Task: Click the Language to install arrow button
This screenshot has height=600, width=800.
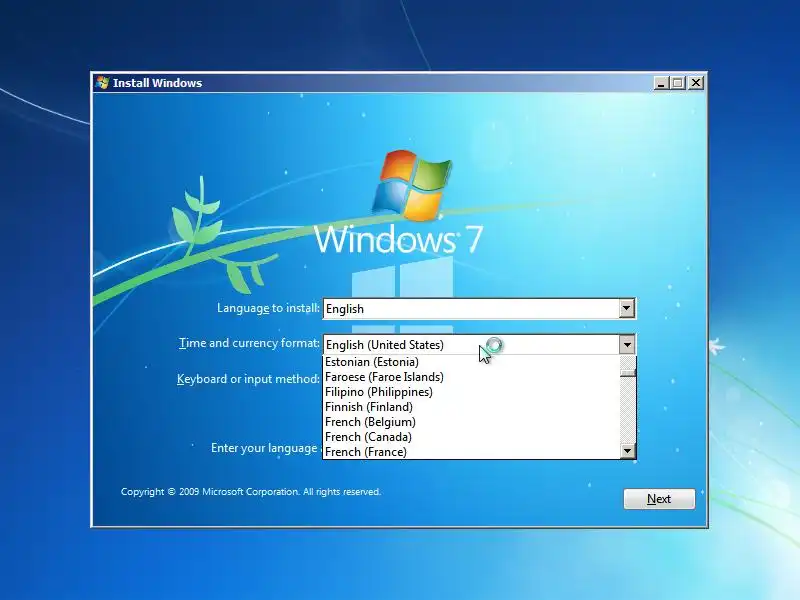Action: 627,309
